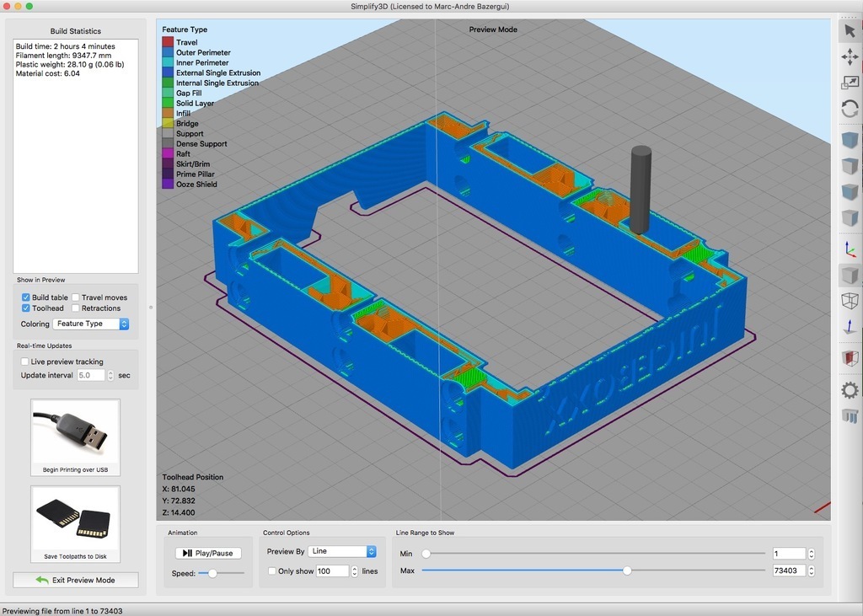The height and width of the screenshot is (616, 863).
Task: Open the machine control panel gear icon
Action: (x=850, y=390)
